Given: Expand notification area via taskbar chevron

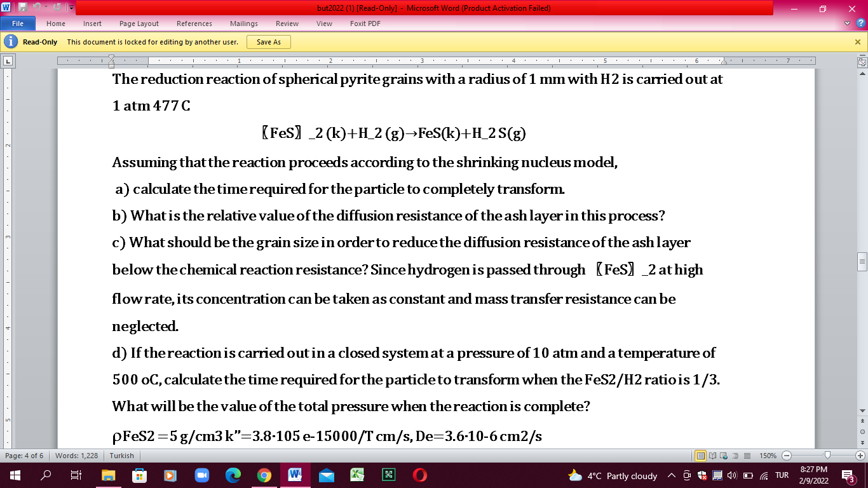Looking at the screenshot, I should (672, 475).
